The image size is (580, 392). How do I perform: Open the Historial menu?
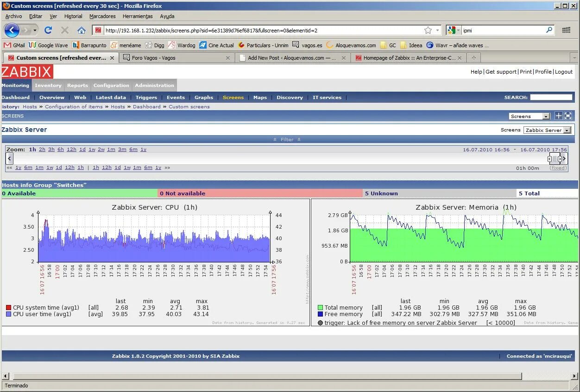tap(73, 16)
